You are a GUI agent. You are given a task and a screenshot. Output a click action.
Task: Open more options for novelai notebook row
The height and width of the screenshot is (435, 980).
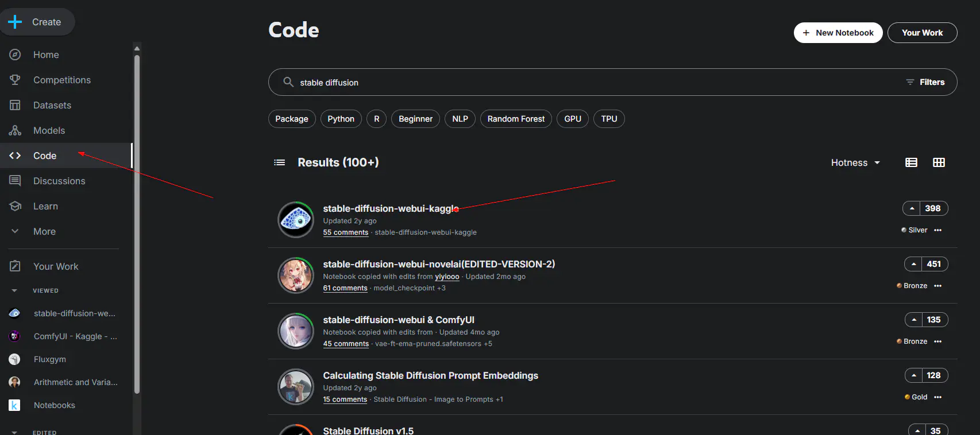coord(937,286)
